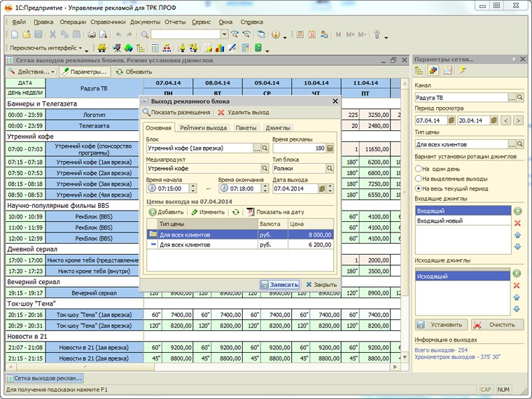This screenshot has height=399, width=532.
Task: Open dropdown arrow of toolbar search box
Action: click(x=224, y=34)
